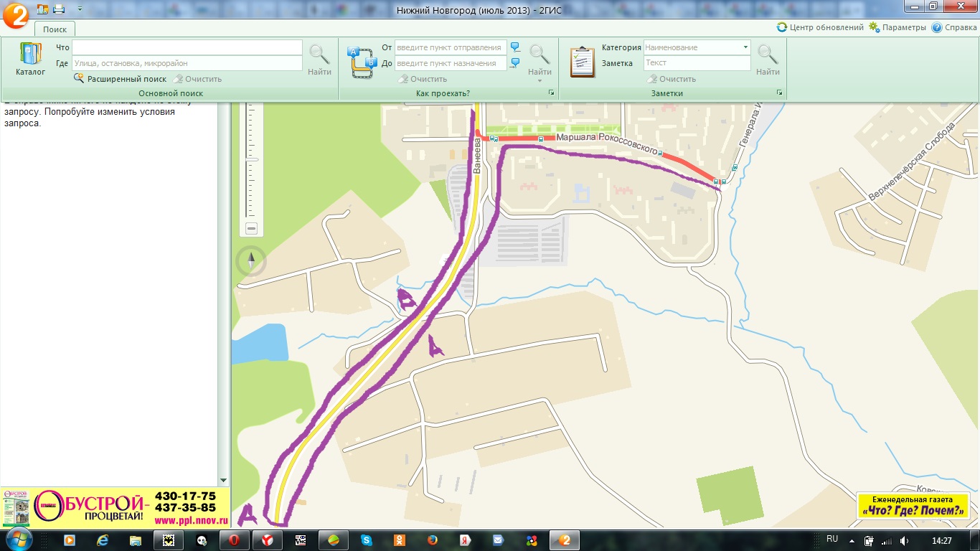
Task: Open Расширенный поиск advanced search
Action: [120, 79]
